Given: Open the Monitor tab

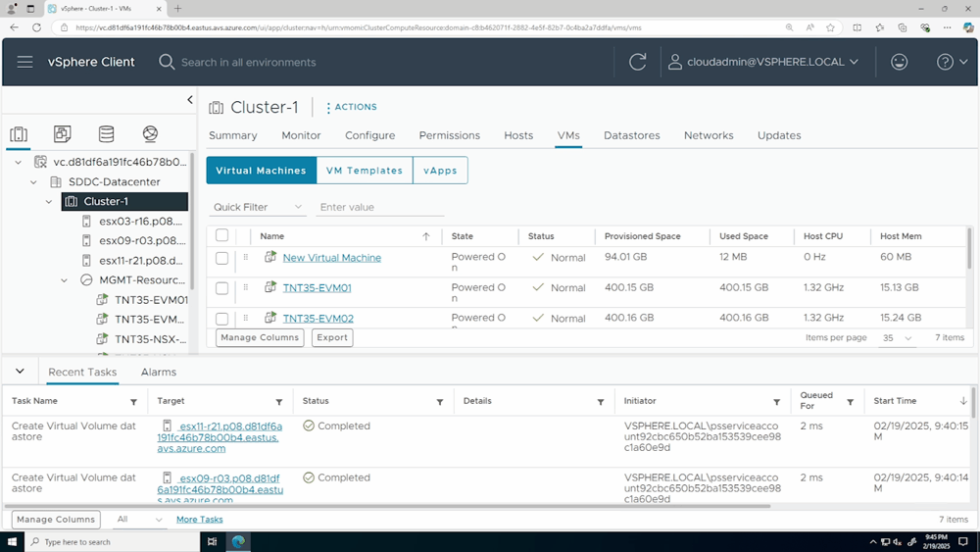Looking at the screenshot, I should 301,135.
